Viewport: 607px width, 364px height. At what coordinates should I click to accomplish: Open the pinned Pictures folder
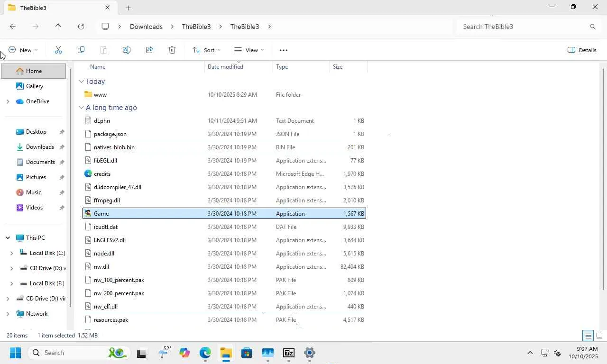click(x=36, y=177)
